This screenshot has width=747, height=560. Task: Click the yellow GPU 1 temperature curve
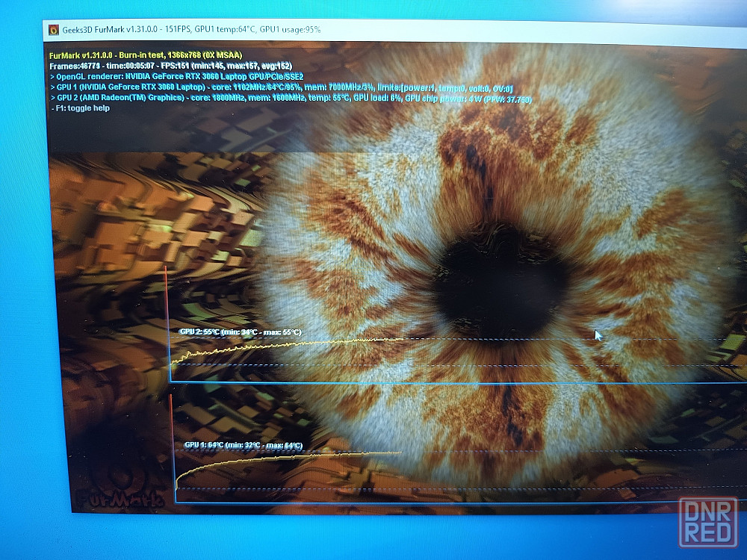[x=299, y=456]
